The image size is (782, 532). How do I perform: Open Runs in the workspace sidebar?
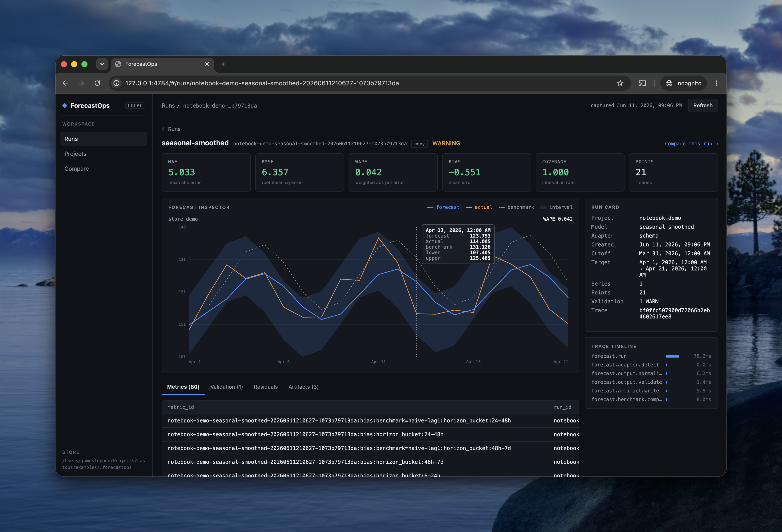[x=104, y=139]
